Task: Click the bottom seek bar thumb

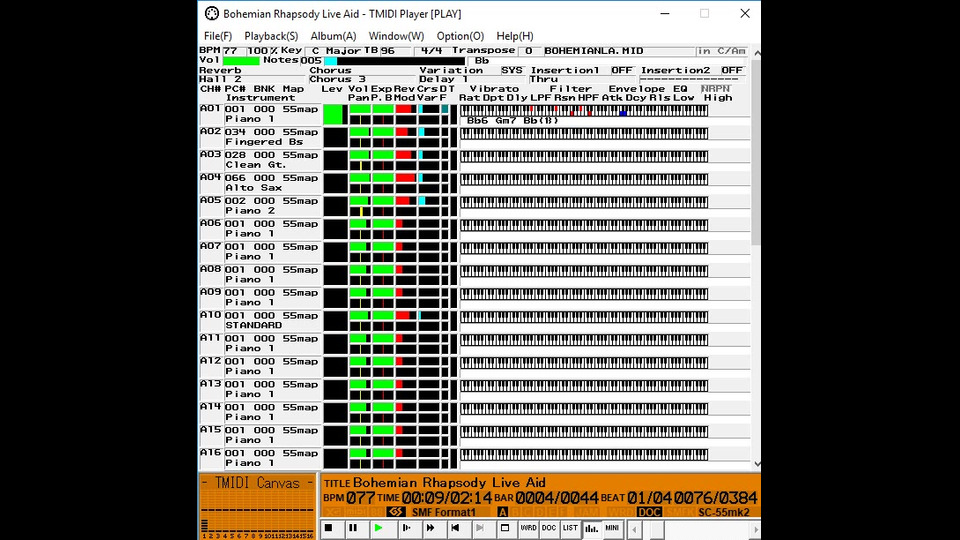Action: click(x=657, y=529)
